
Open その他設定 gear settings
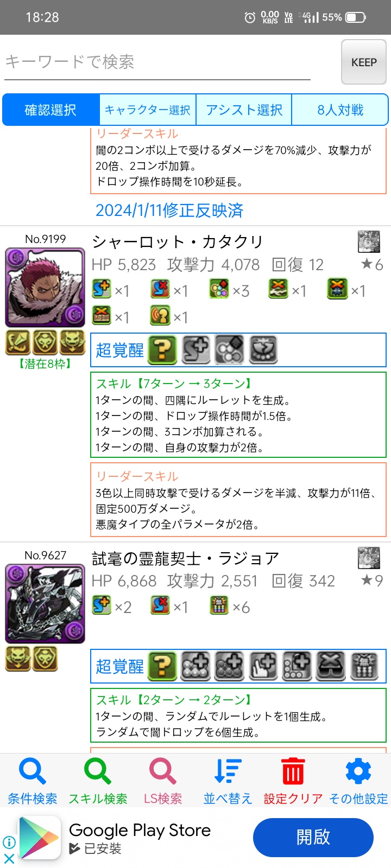[x=358, y=781]
